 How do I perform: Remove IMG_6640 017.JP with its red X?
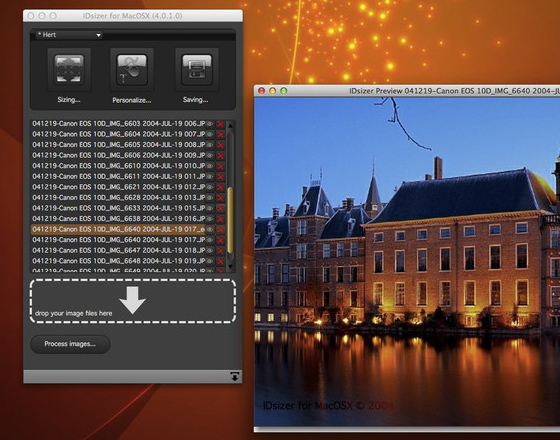coord(220,240)
